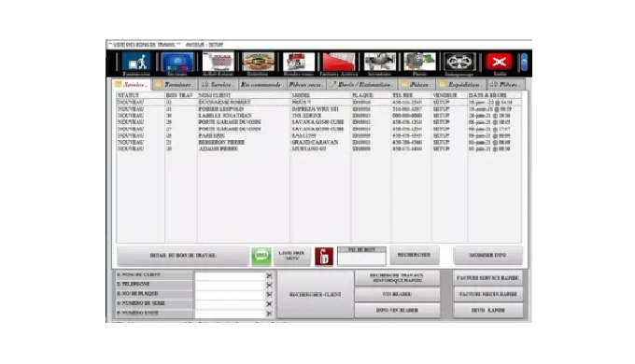Viewport: 635px width, 364px height.
Task: Click Facture service rapide button
Action: point(488,278)
